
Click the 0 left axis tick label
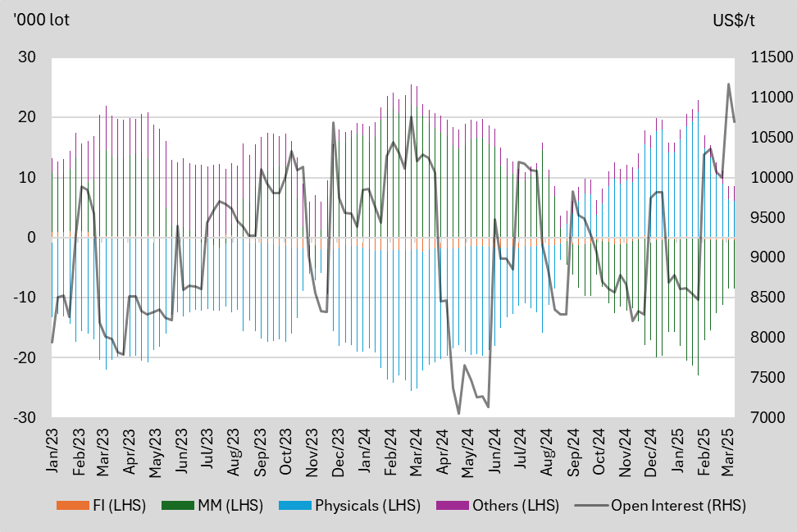point(33,238)
